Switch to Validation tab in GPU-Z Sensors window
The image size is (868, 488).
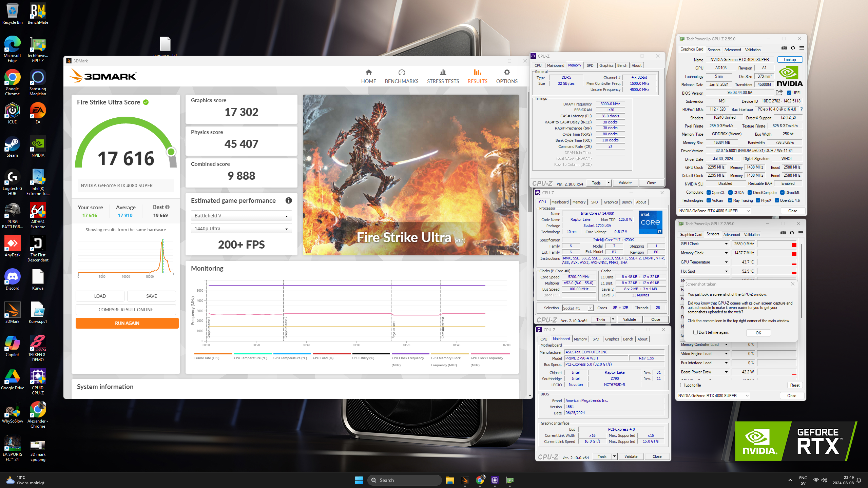(752, 234)
